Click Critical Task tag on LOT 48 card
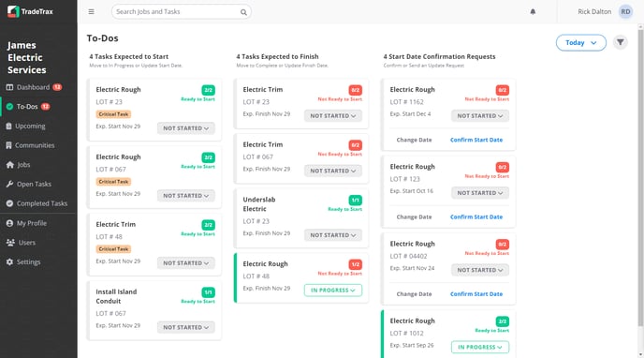This screenshot has width=644, height=358. (x=113, y=249)
